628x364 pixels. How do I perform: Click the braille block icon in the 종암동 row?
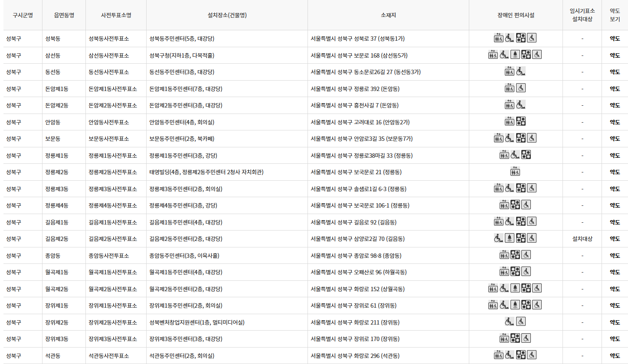click(x=515, y=255)
